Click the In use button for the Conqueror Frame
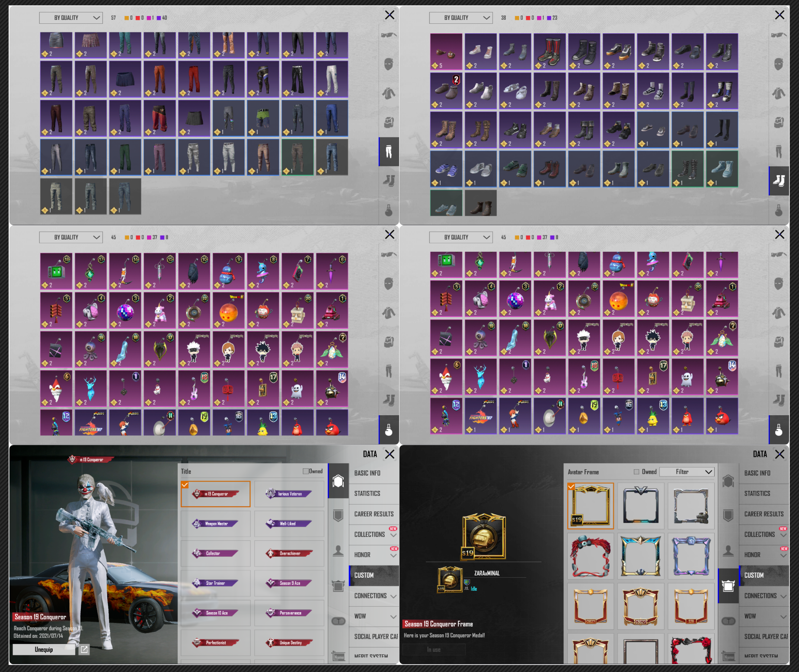Image resolution: width=799 pixels, height=672 pixels. click(434, 650)
